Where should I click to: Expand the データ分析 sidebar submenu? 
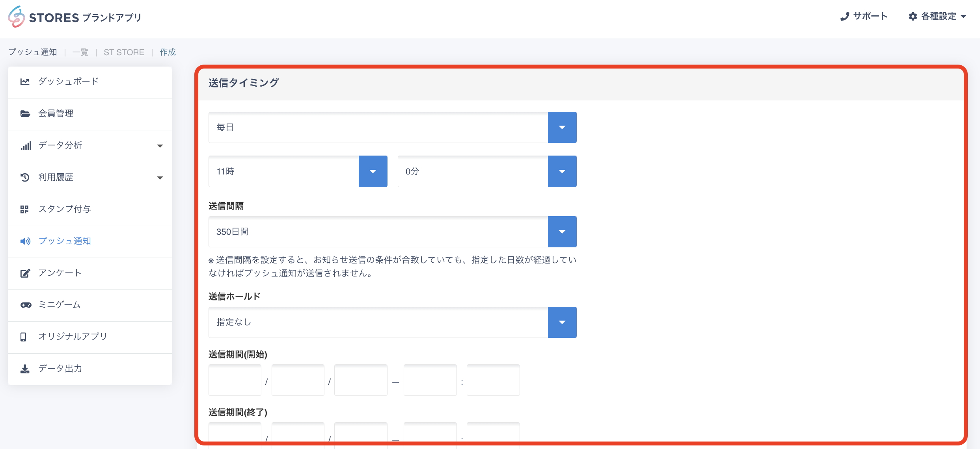160,146
